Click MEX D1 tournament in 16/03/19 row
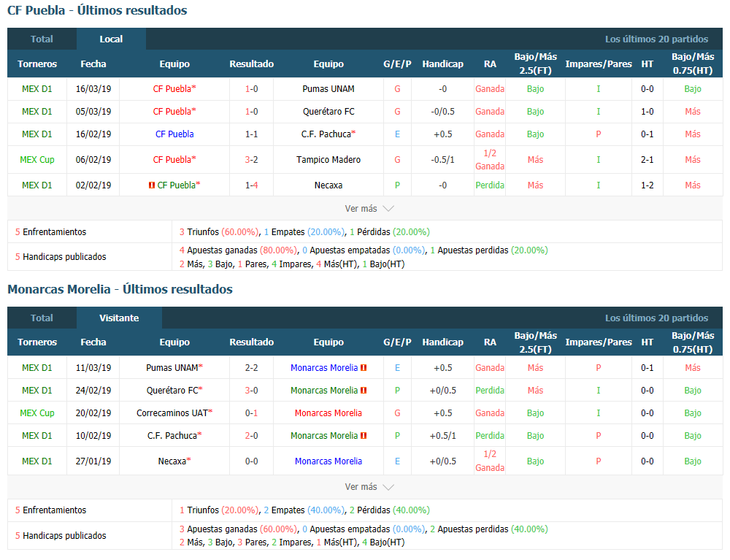 click(x=37, y=89)
